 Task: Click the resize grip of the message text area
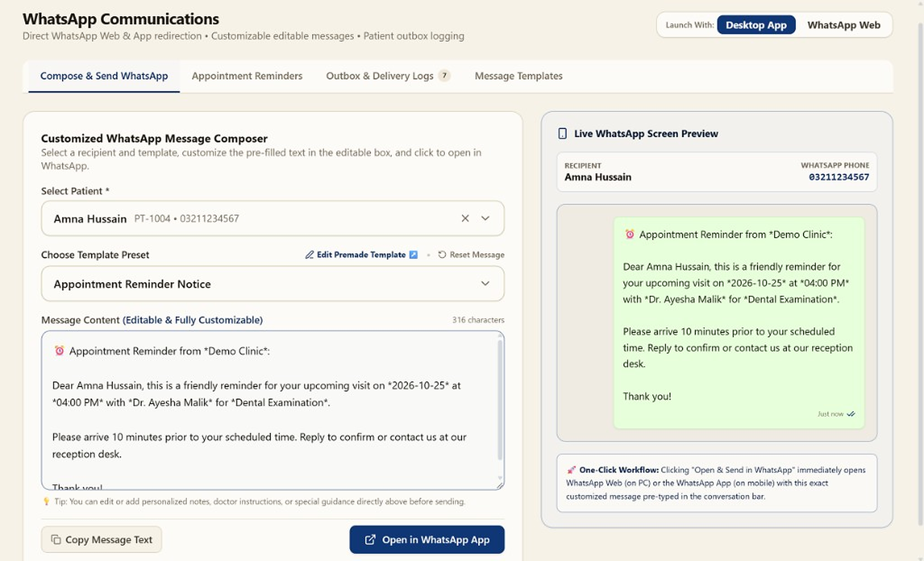pos(500,485)
